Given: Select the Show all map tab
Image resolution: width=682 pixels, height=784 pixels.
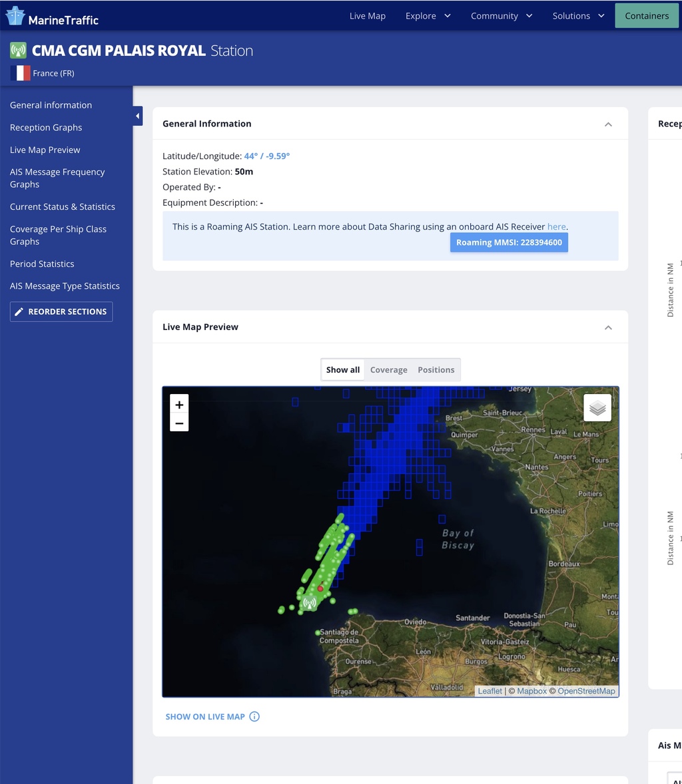Looking at the screenshot, I should pos(343,370).
